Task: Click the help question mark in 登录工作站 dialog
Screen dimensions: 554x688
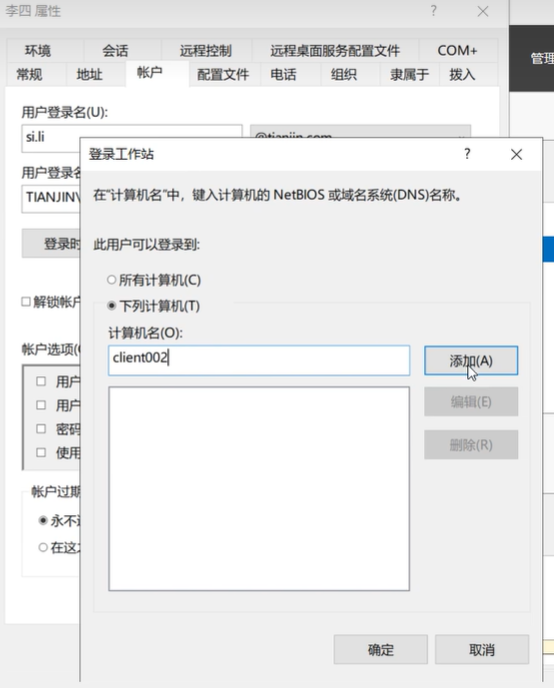Action: point(467,154)
